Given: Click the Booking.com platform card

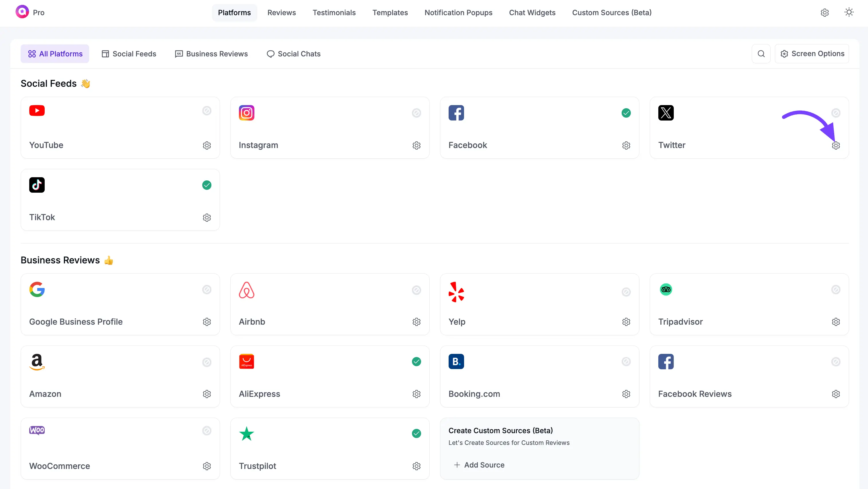Looking at the screenshot, I should pyautogui.click(x=539, y=376).
